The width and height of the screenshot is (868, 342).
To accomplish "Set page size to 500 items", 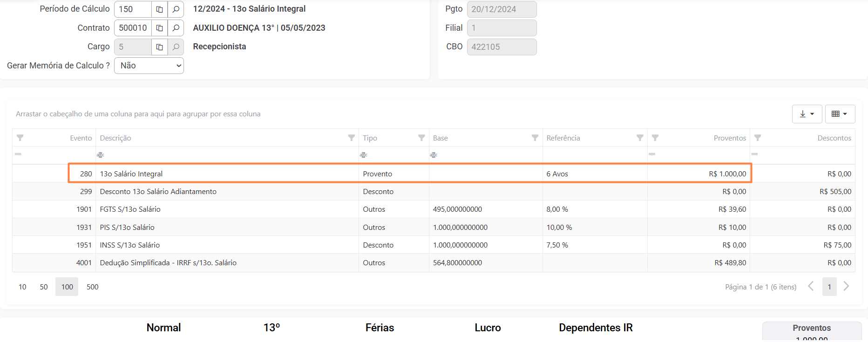I will (92, 287).
